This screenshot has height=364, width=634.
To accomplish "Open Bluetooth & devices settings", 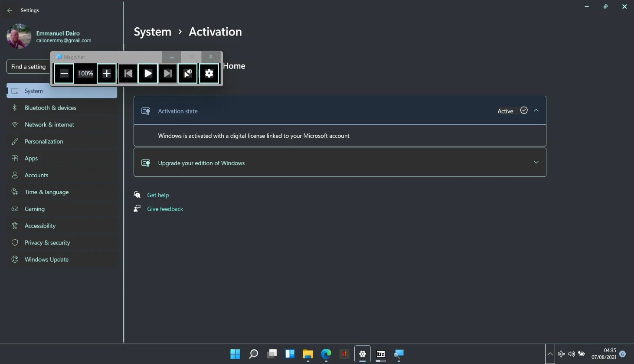I will coord(62,108).
